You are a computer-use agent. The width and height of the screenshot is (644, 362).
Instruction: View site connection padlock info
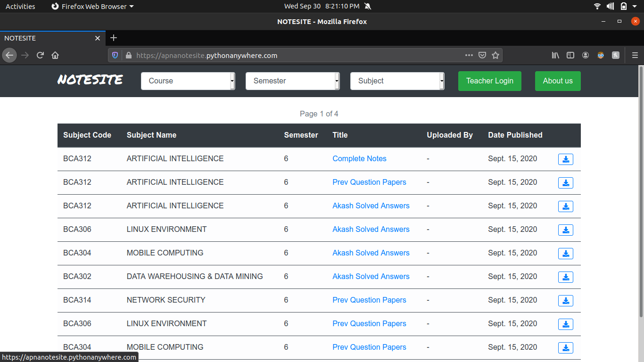pos(128,55)
